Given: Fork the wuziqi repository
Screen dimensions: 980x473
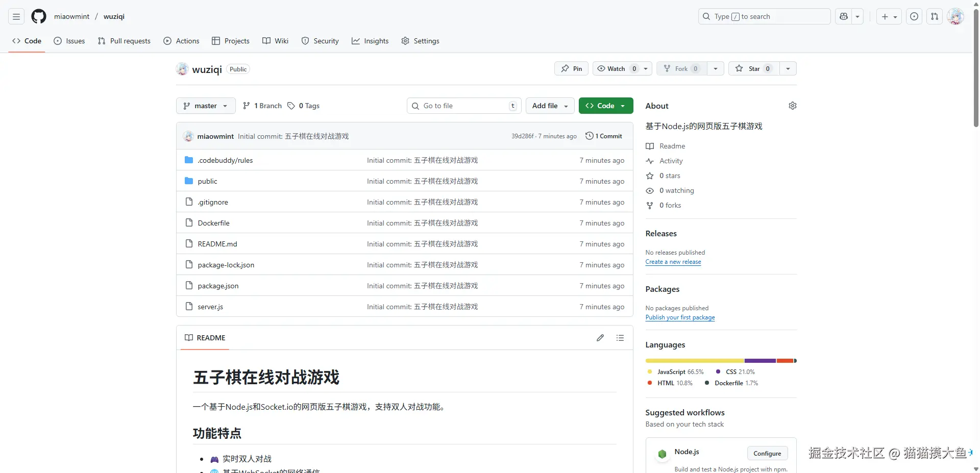Looking at the screenshot, I should tap(681, 69).
